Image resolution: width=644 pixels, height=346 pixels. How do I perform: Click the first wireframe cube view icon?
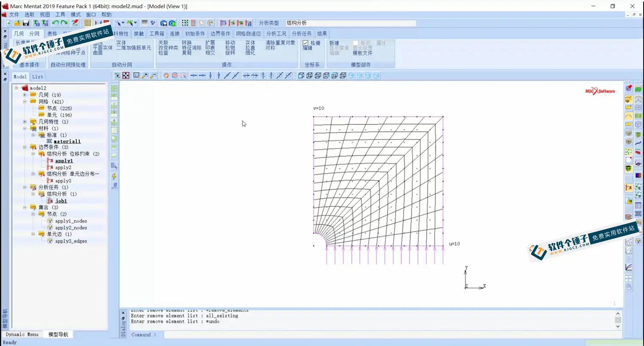301,76
